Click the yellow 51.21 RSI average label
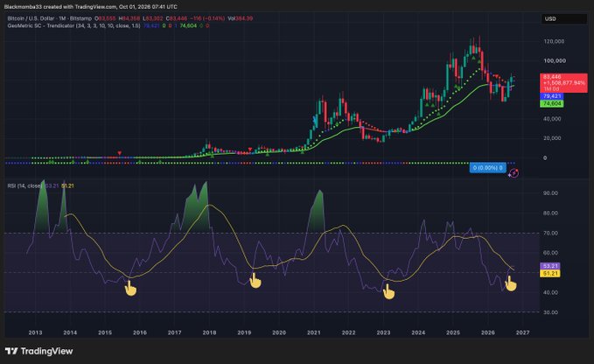 tap(549, 273)
